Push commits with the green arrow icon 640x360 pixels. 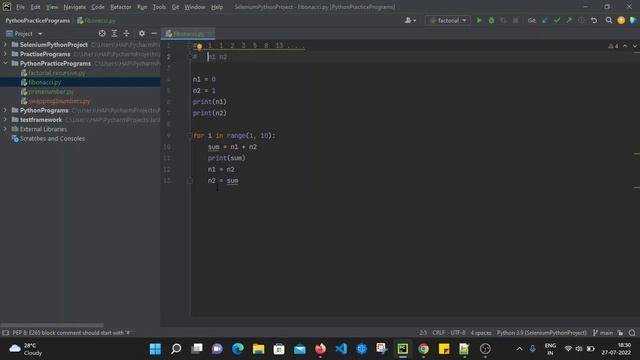coord(569,20)
